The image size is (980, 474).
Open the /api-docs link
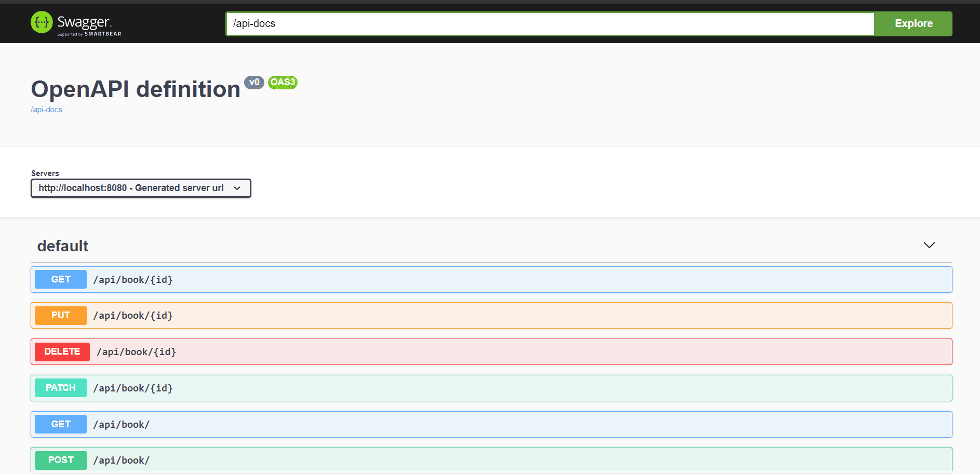coord(46,109)
